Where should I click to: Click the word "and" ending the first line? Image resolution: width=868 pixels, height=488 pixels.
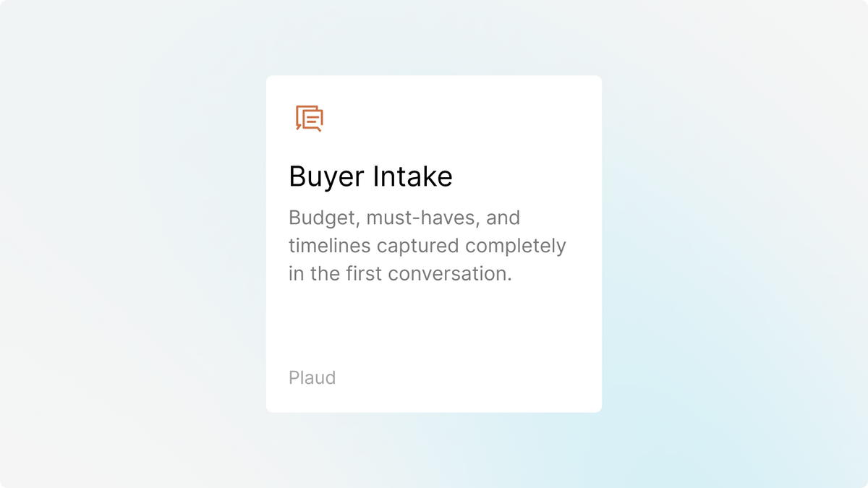503,218
